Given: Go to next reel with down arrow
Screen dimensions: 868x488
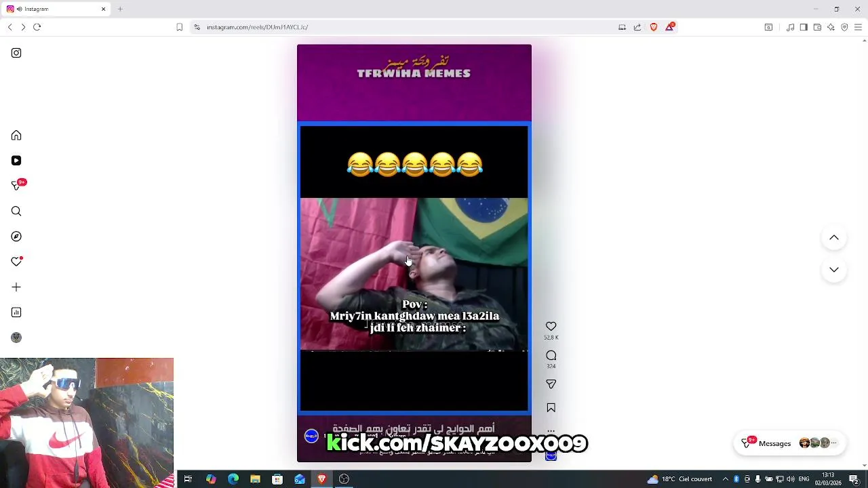Looking at the screenshot, I should pyautogui.click(x=834, y=270).
